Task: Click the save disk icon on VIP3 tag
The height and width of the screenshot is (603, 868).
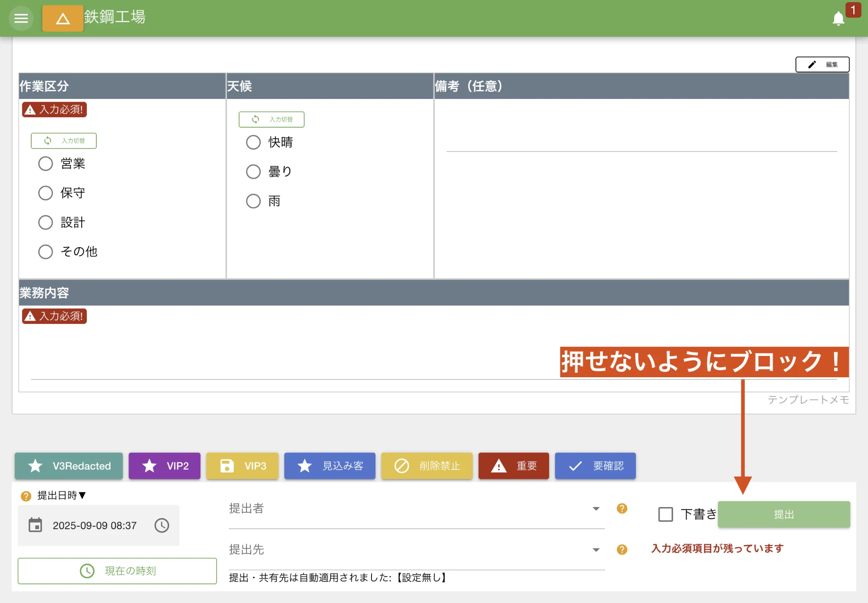Action: pos(227,466)
